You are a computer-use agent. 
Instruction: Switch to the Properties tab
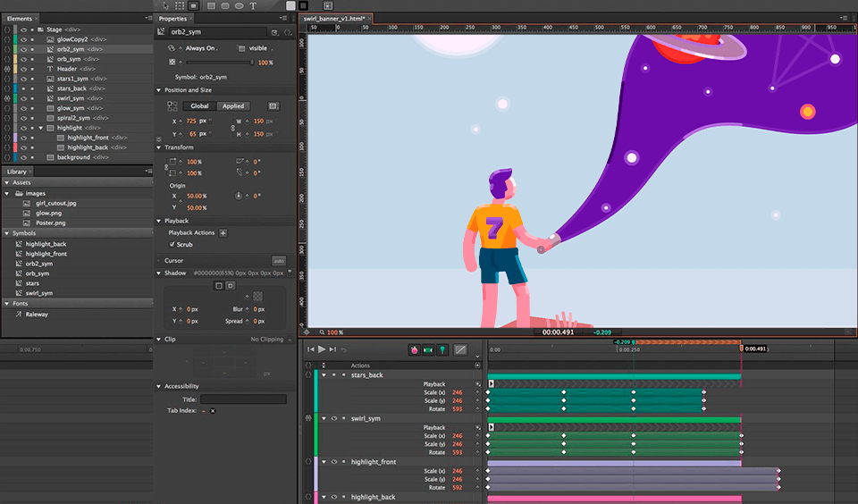pos(172,19)
